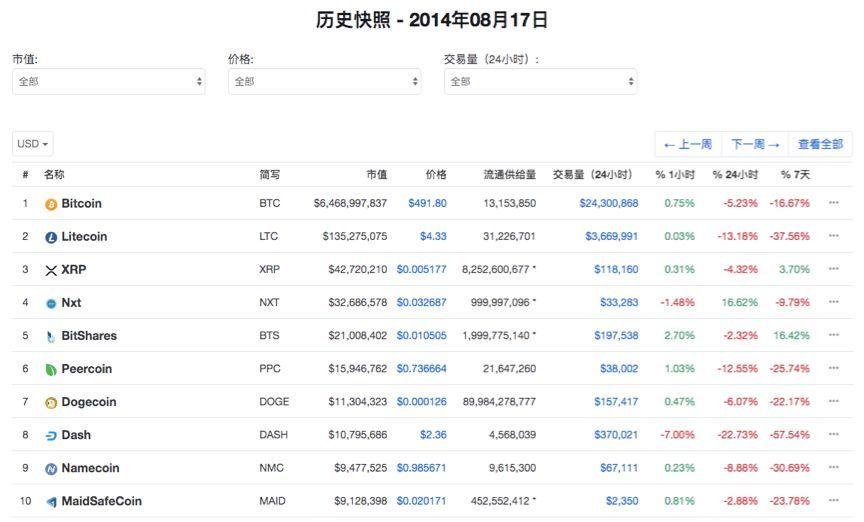
Task: Open the MaidSafeCoin name link
Action: pyautogui.click(x=101, y=501)
